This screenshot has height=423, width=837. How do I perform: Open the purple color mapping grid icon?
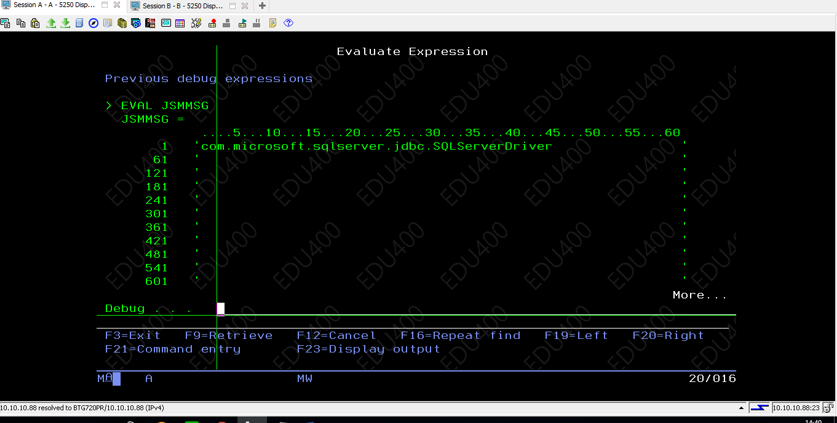[x=180, y=23]
